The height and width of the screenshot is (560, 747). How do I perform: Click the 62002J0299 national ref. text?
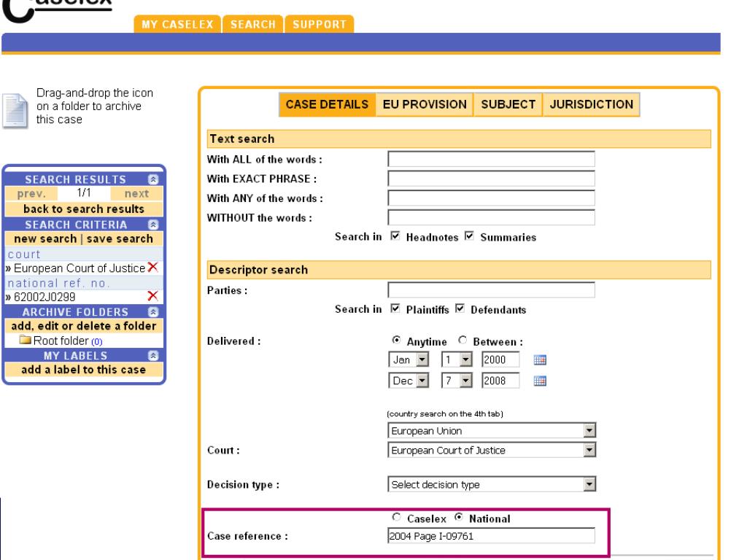pos(44,297)
